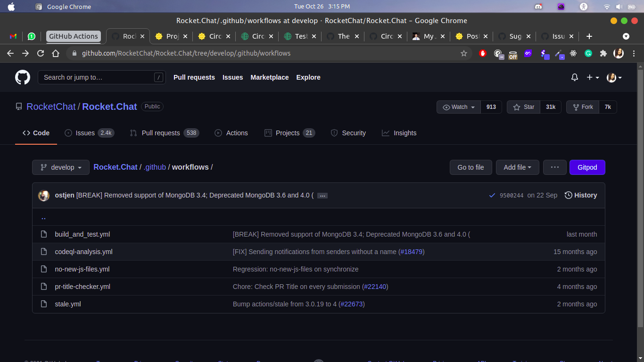Click the Security shield icon
Image resolution: width=644 pixels, height=362 pixels.
(x=334, y=133)
